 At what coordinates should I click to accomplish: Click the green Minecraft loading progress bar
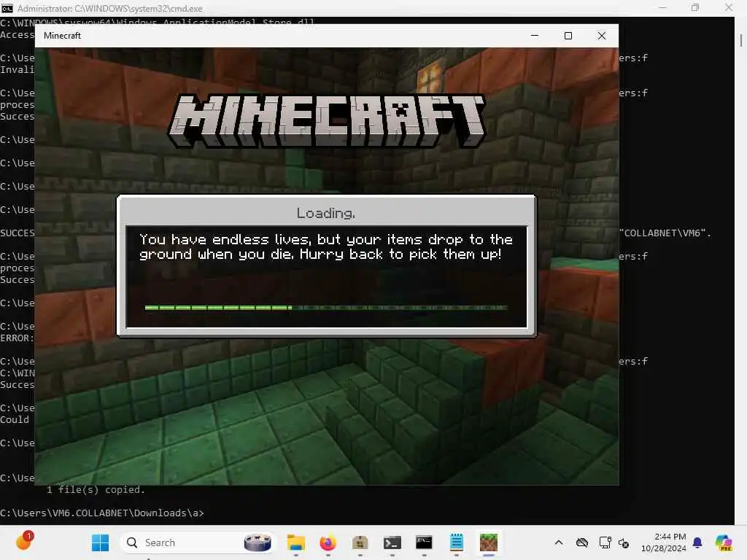click(x=326, y=308)
